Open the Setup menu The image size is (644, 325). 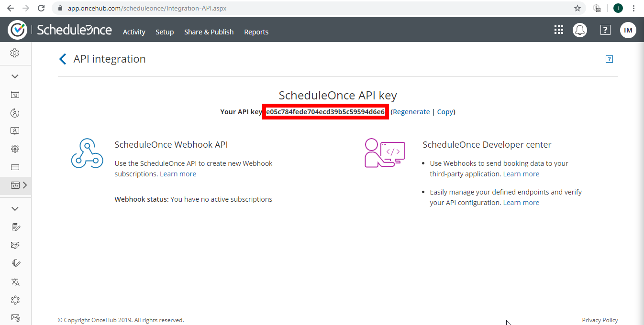coord(165,32)
